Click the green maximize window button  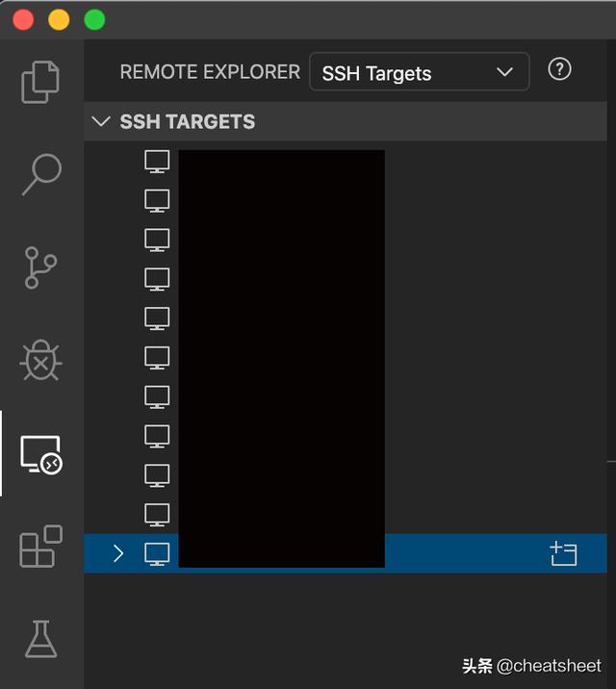(x=94, y=20)
